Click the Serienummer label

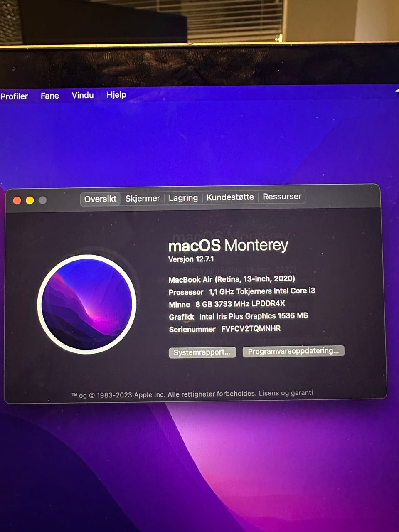(x=192, y=330)
